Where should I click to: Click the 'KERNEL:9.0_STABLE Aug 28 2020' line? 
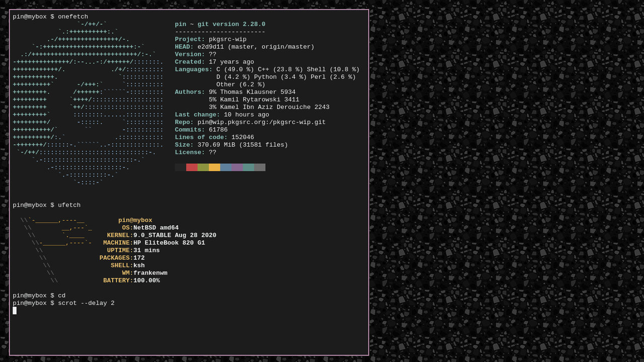tap(162, 235)
